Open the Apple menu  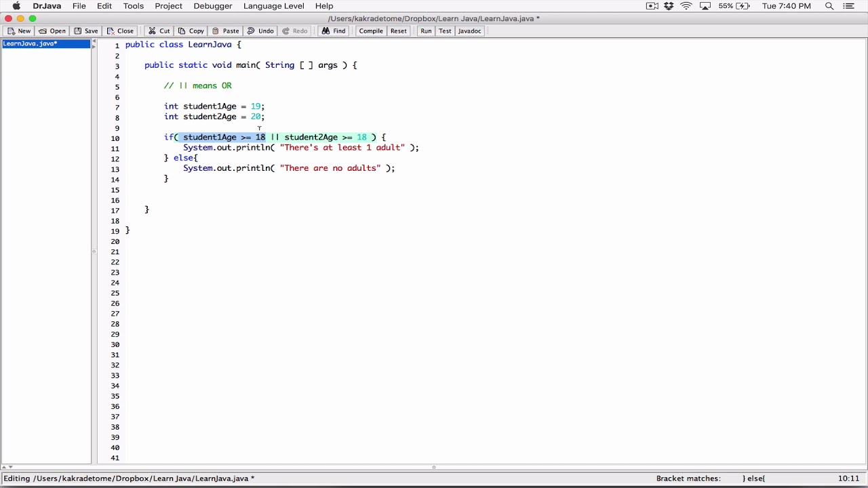coord(16,6)
